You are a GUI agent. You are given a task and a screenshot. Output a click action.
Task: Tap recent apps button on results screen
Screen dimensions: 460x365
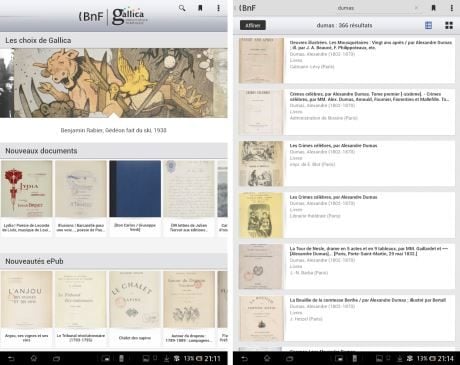pos(290,359)
